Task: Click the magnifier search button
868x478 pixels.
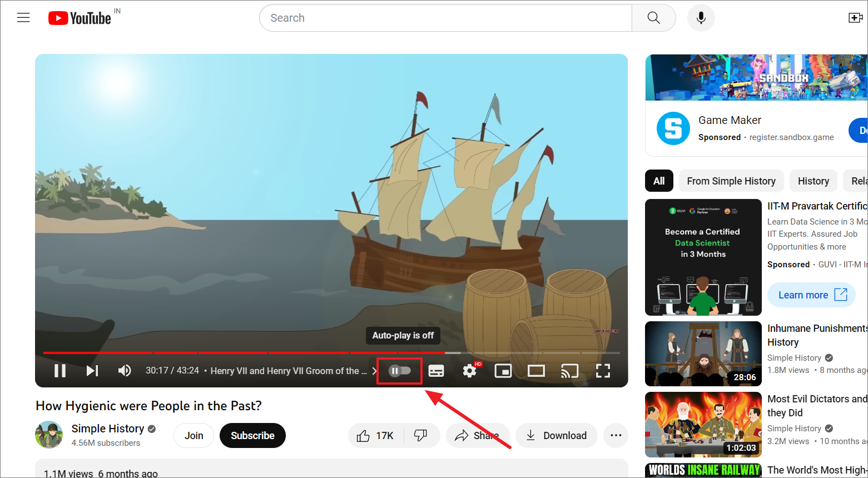Action: click(x=654, y=18)
